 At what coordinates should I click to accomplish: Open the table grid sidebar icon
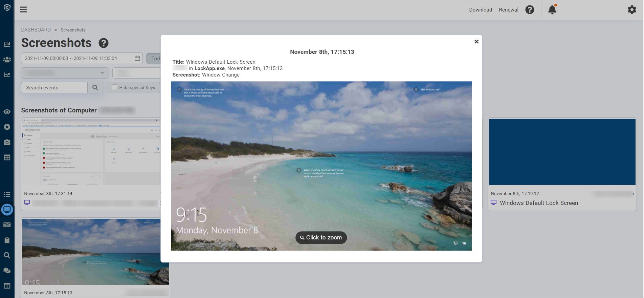tap(7, 157)
